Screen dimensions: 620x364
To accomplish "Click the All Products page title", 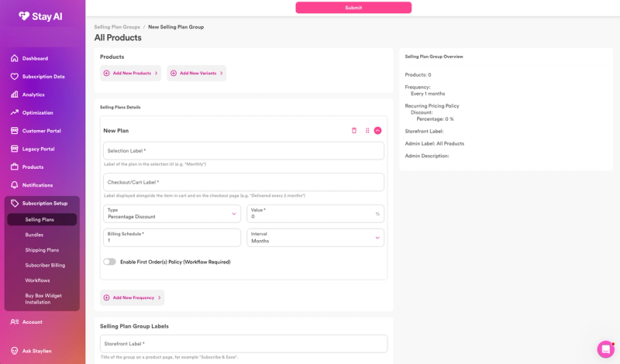I will tap(118, 37).
